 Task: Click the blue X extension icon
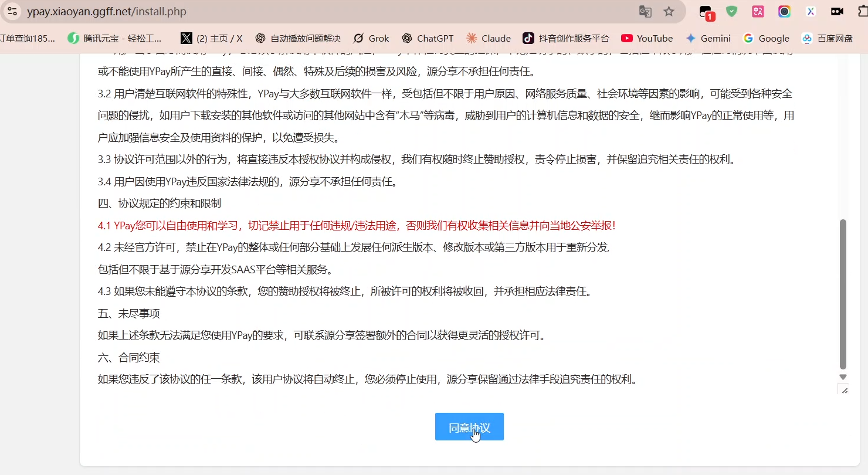811,11
